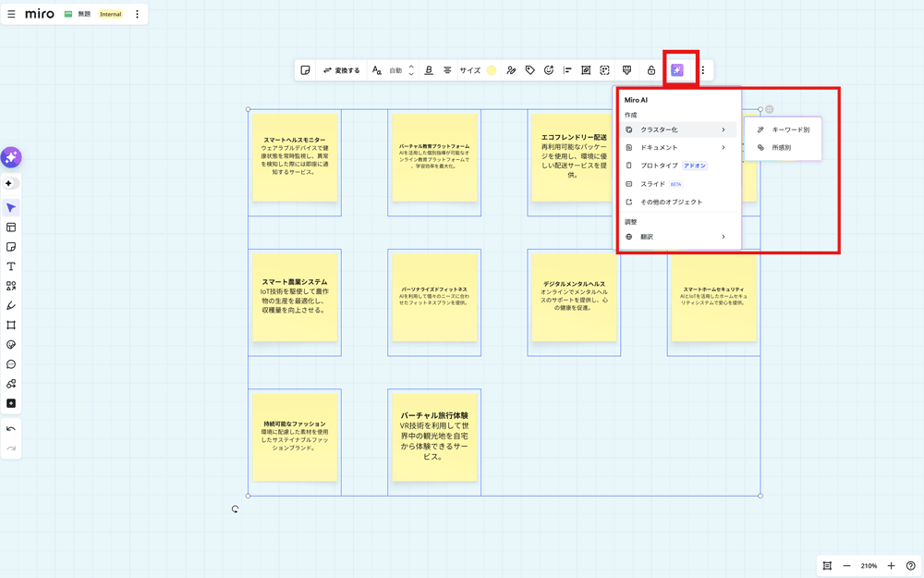The width and height of the screenshot is (924, 578).
Task: Toggle bold text formatting
Action: pos(429,70)
